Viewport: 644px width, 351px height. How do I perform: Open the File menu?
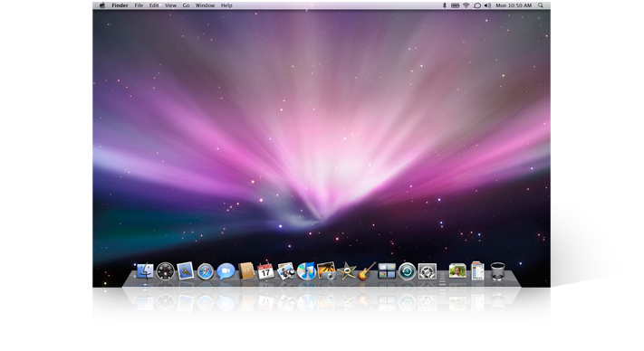pyautogui.click(x=139, y=5)
